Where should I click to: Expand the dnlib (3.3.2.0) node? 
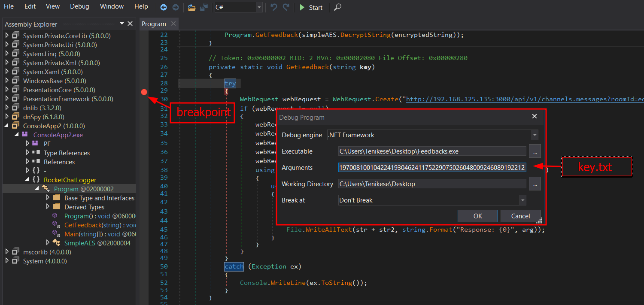7,108
